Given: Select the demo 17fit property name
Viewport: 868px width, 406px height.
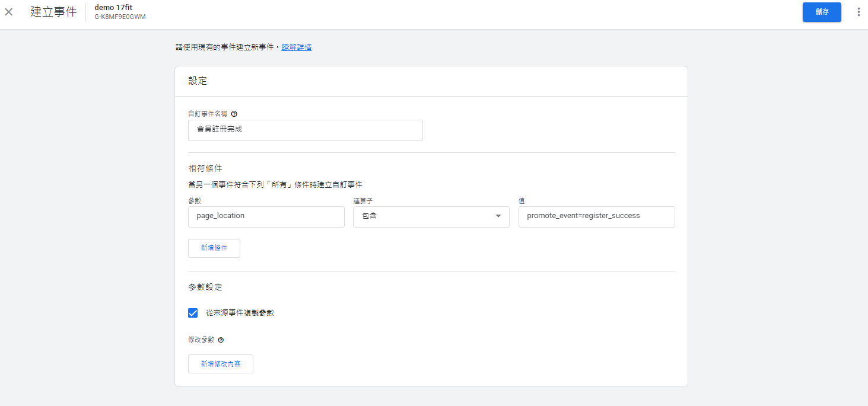Looking at the screenshot, I should point(113,7).
